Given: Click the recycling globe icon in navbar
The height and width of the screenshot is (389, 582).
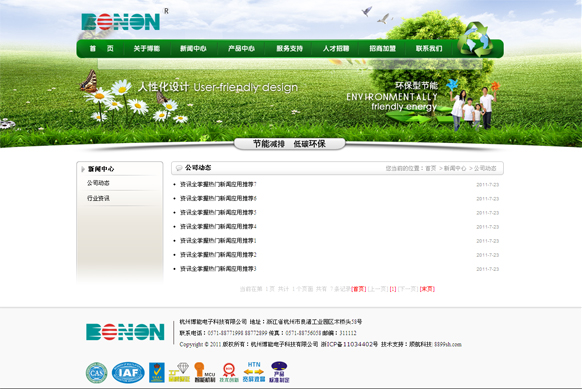Looking at the screenshot, I should (476, 40).
